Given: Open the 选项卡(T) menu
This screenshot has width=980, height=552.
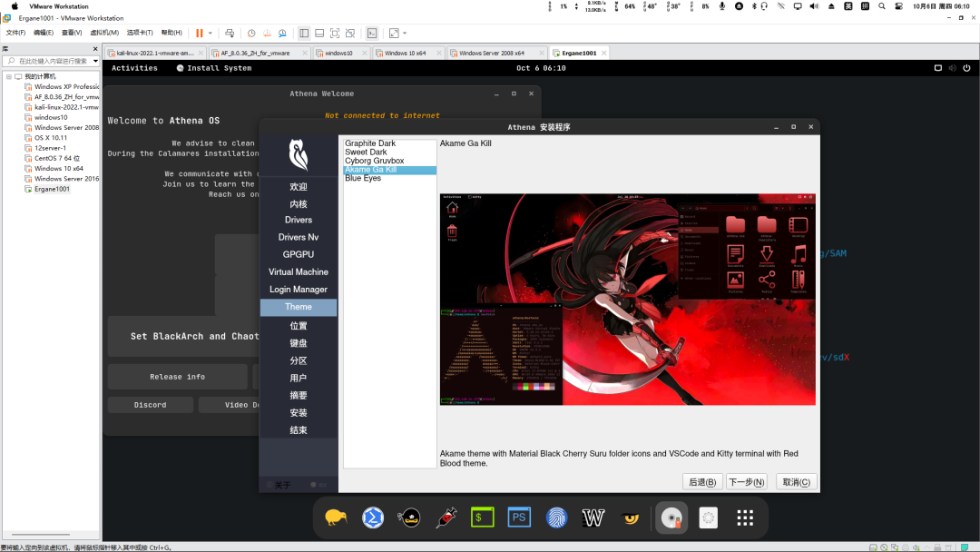Looking at the screenshot, I should 140,33.
